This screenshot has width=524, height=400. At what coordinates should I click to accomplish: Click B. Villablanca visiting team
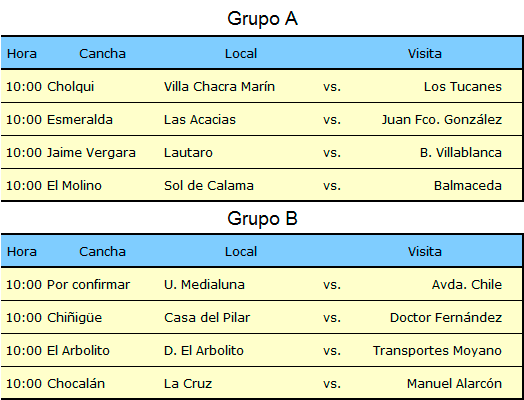[461, 153]
